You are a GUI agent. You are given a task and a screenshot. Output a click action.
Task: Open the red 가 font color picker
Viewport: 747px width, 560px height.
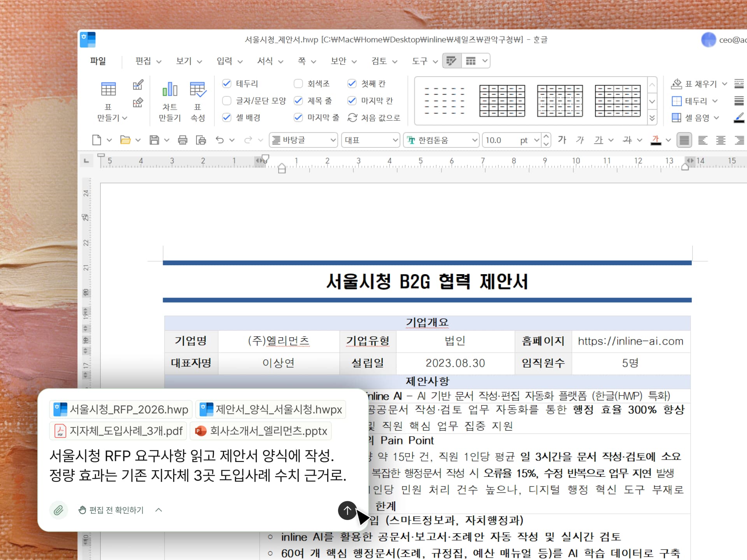pyautogui.click(x=656, y=140)
